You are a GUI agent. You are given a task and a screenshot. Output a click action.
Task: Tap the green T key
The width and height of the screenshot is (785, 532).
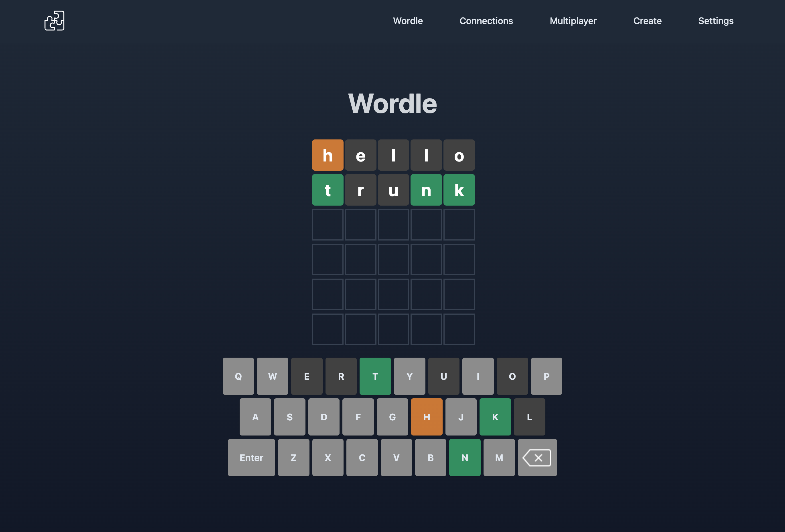click(x=375, y=376)
